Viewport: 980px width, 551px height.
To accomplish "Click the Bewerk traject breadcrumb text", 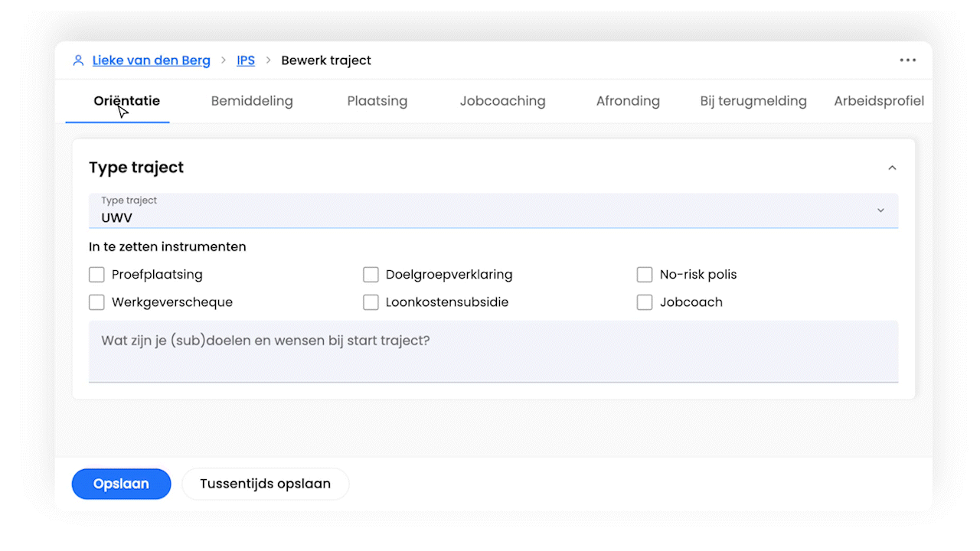I will (x=326, y=60).
